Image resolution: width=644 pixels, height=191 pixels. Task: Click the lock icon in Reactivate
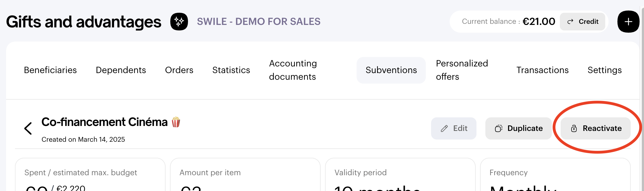574,128
